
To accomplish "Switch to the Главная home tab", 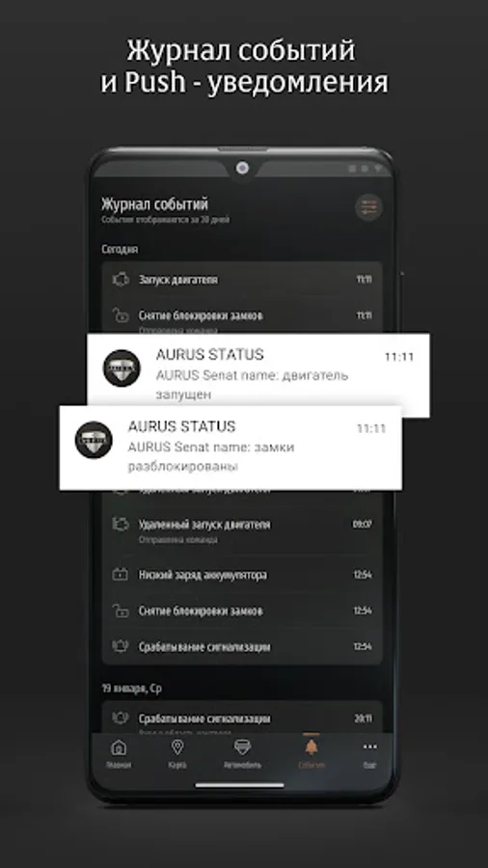I will pyautogui.click(x=119, y=754).
